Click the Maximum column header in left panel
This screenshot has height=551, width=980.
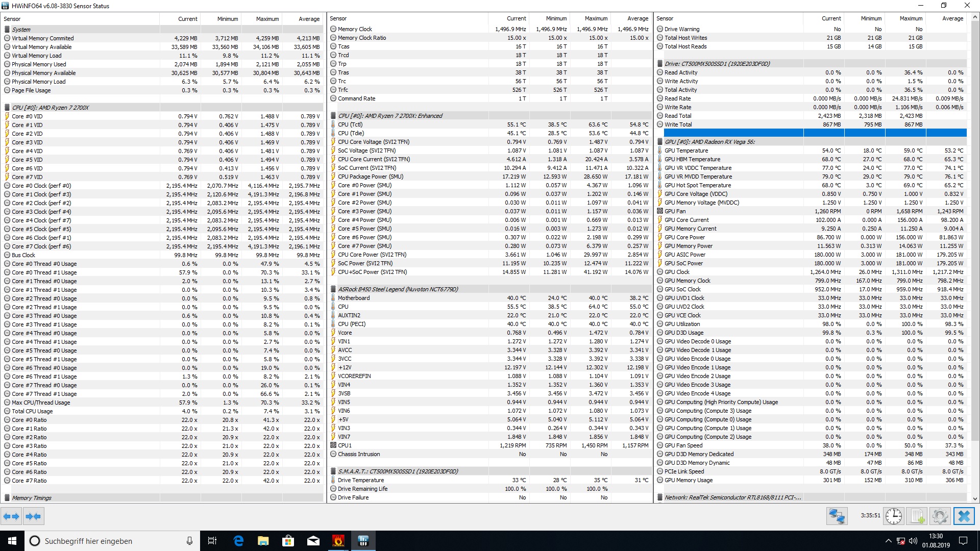267,19
